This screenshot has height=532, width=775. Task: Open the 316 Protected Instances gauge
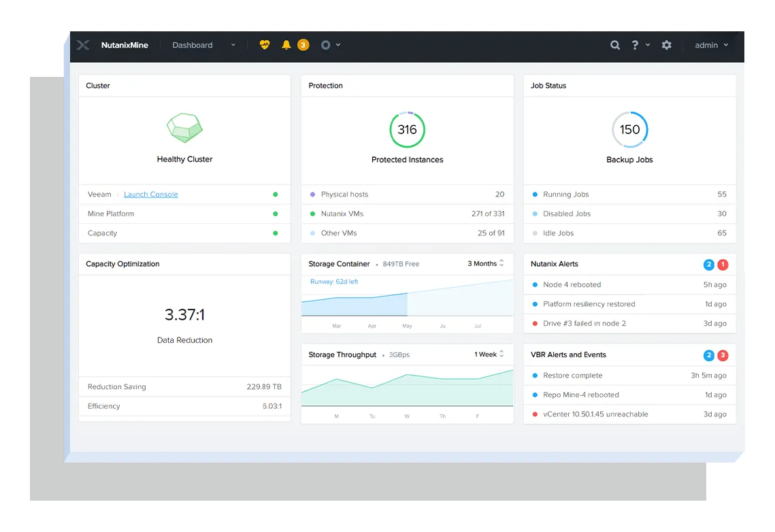[408, 130]
